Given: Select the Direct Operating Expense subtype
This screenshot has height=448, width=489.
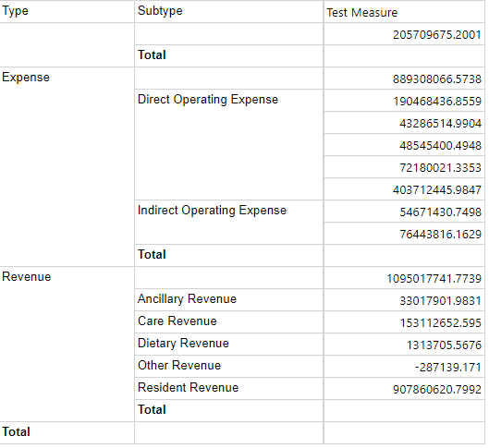Looking at the screenshot, I should 208,100.
